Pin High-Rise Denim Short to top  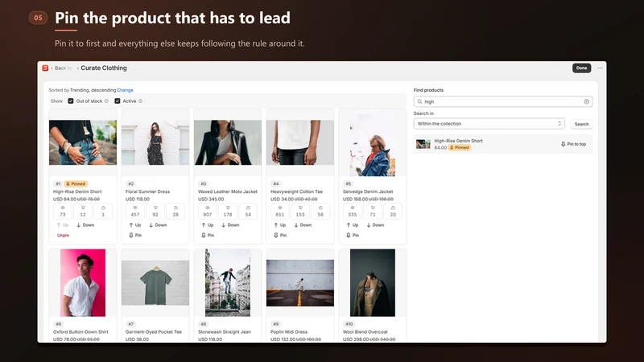(573, 144)
